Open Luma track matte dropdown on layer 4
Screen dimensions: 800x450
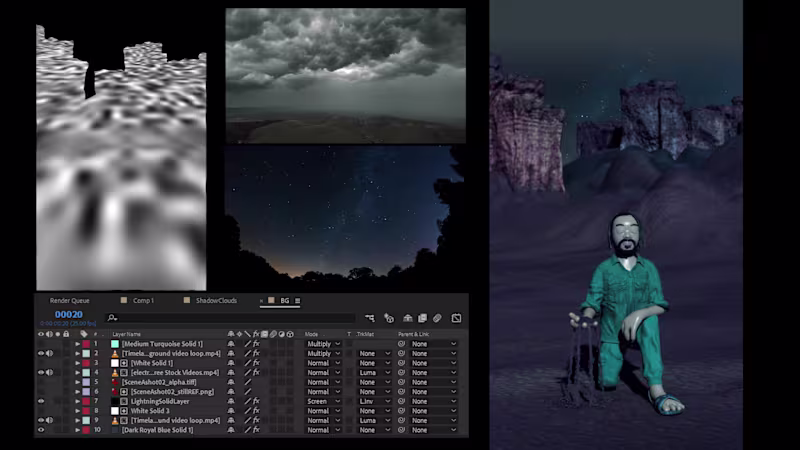374,372
